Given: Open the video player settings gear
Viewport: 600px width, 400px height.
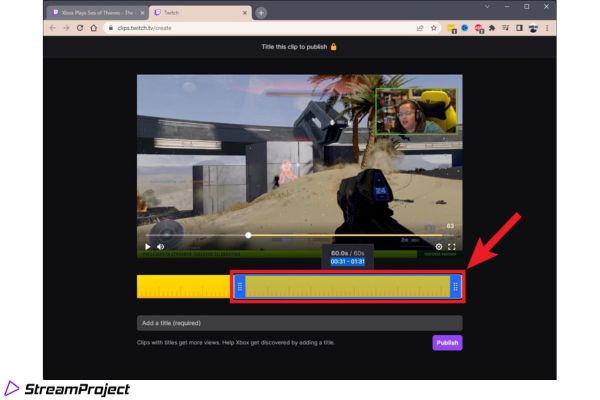Looking at the screenshot, I should click(439, 247).
